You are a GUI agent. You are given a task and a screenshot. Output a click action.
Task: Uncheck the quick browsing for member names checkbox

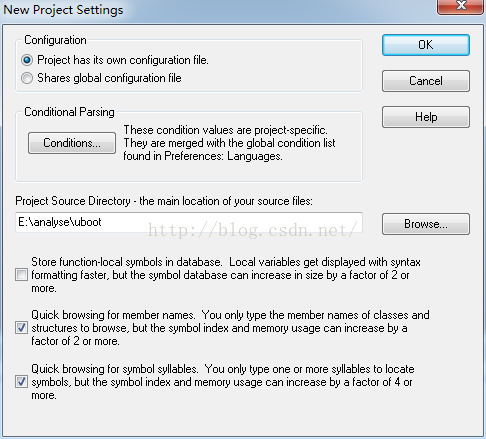pyautogui.click(x=21, y=328)
